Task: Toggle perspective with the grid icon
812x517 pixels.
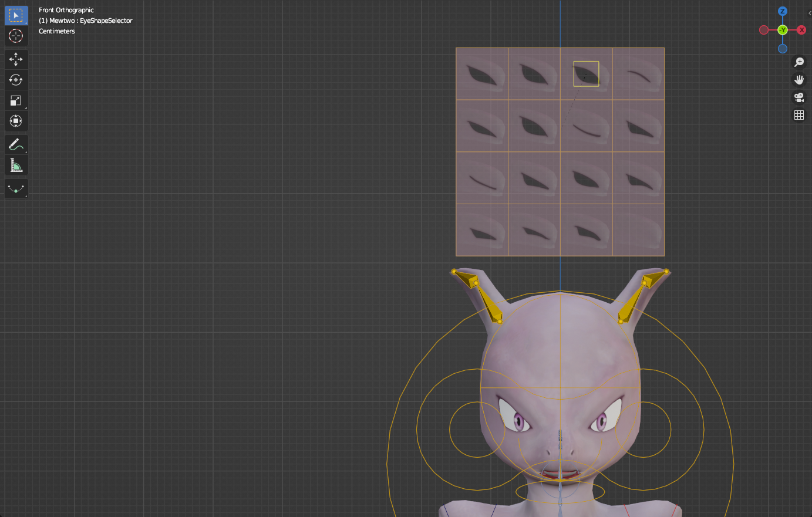Action: click(799, 114)
